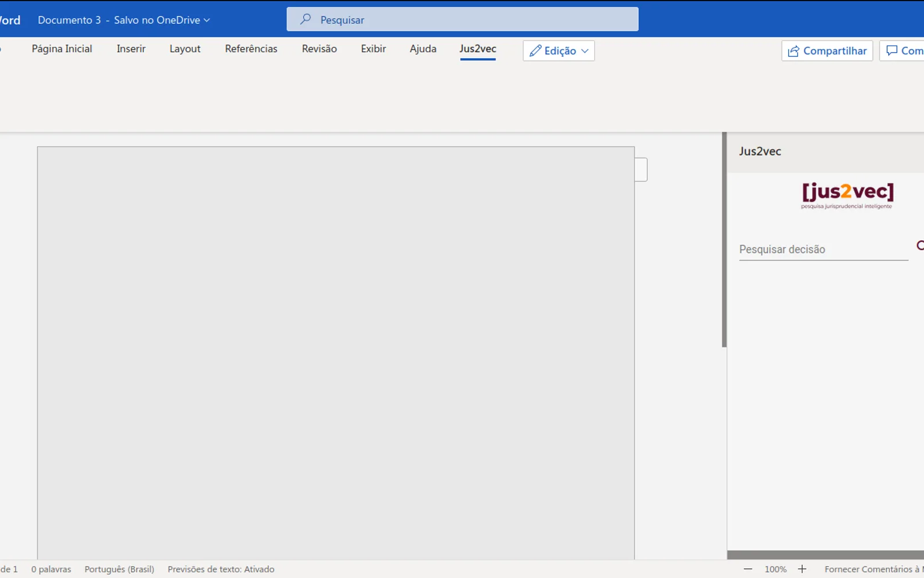The height and width of the screenshot is (578, 924).
Task: Click the Compartilhar button
Action: (x=827, y=51)
